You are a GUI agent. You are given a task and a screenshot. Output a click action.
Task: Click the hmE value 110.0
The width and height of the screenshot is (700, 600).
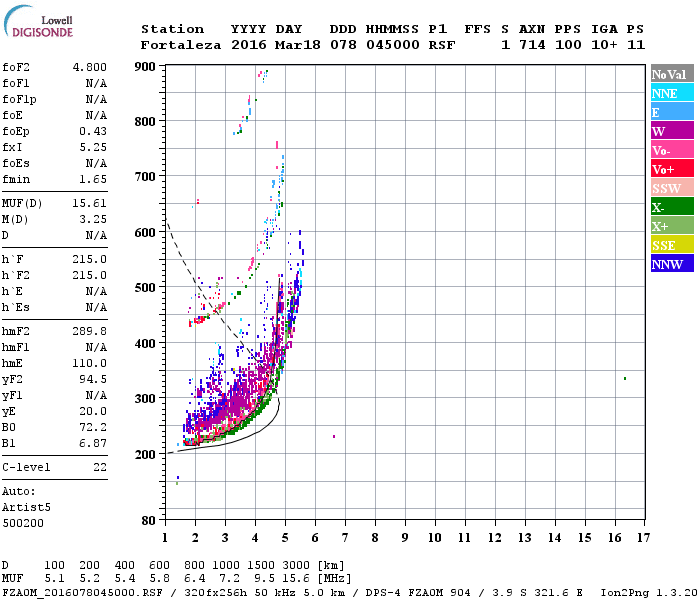click(x=90, y=363)
